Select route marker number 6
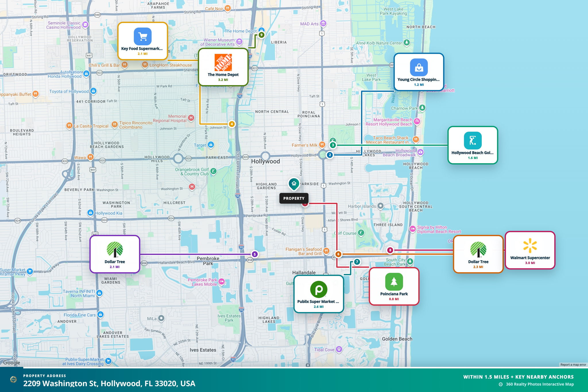588x392 pixels. tap(339, 254)
